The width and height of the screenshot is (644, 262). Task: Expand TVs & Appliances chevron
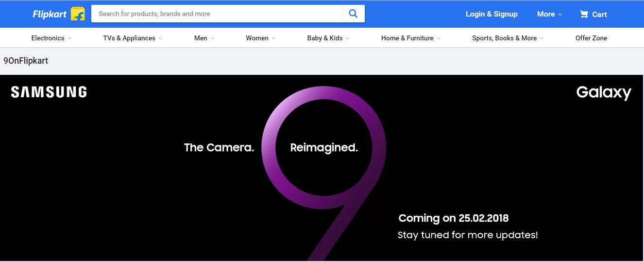pos(160,38)
